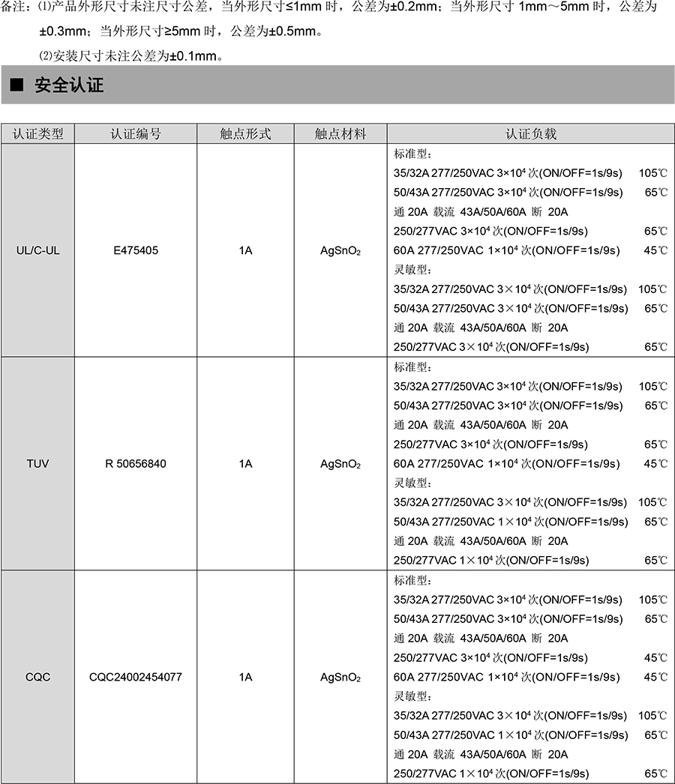Click certificate number E475405
Screen dimensions: 675x784
(136, 250)
